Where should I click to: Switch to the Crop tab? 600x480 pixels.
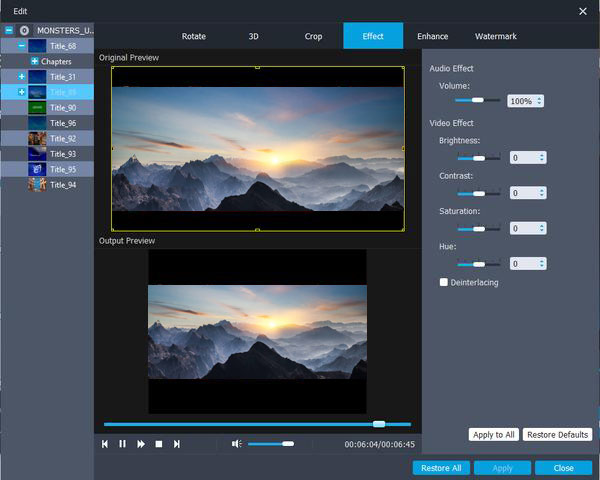313,36
